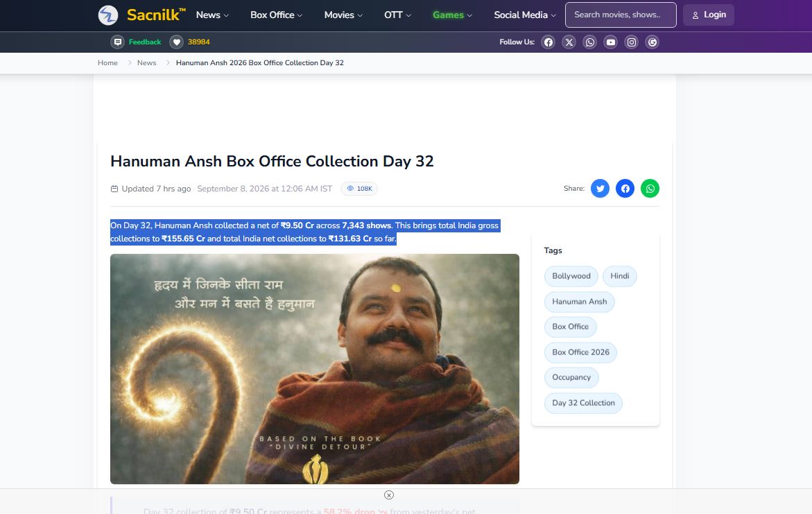Open the Instagram follow icon in header

632,42
